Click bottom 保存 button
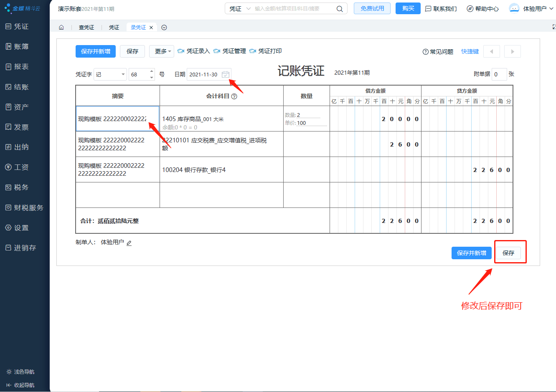 [508, 253]
